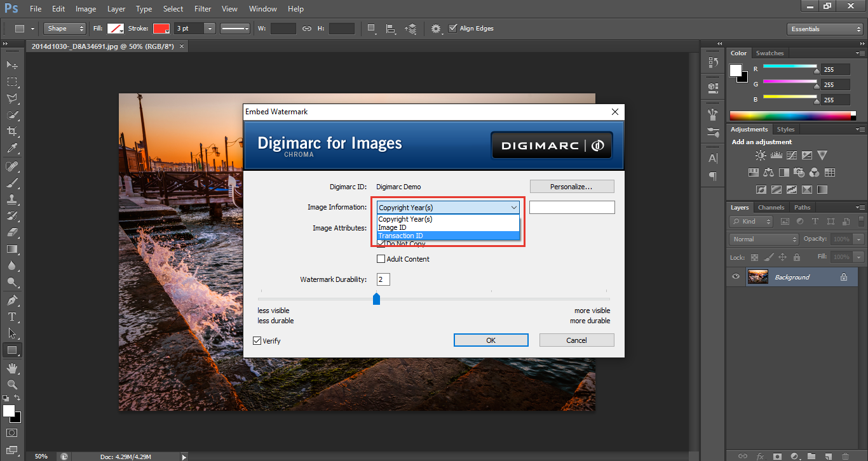Select the Polygonal Lasso tool

pos(12,98)
